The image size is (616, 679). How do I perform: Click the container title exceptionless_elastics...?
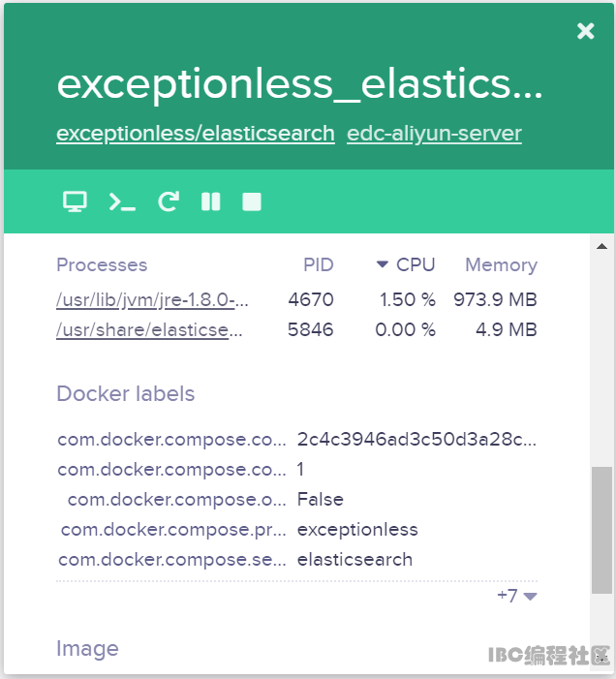299,85
